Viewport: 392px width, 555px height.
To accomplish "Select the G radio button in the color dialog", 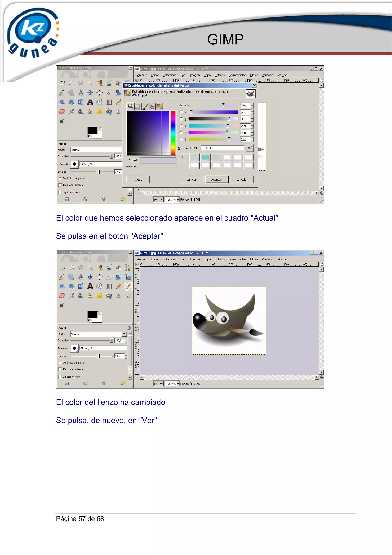I will click(181, 133).
